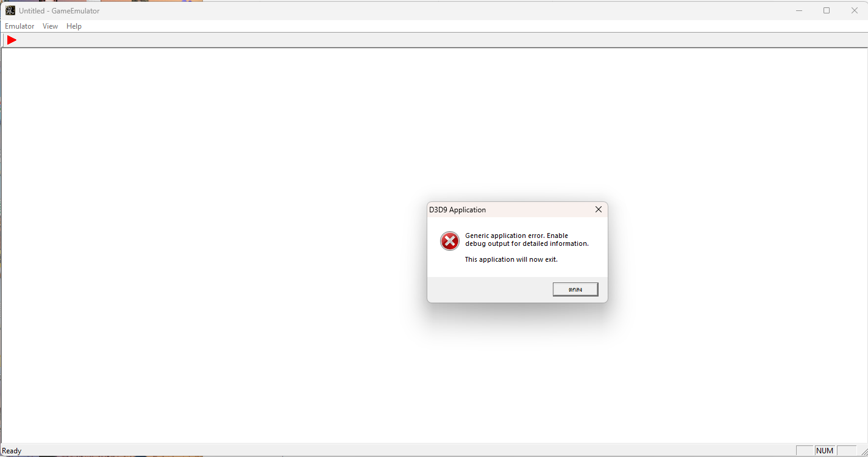Select the D3D9 Application dialog title bar
The height and width of the screenshot is (457, 868).
click(508, 209)
